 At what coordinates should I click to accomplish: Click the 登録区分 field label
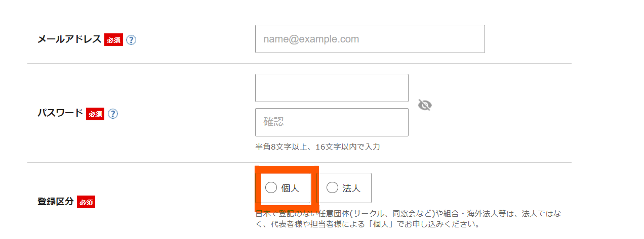click(55, 202)
